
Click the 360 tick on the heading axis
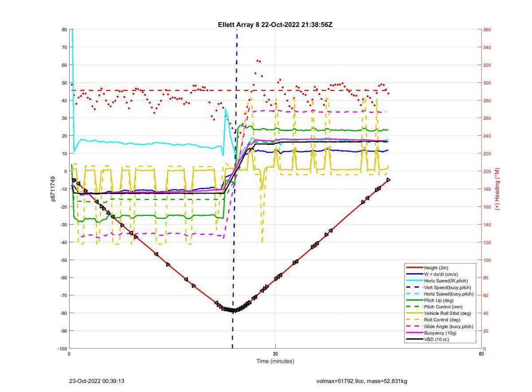pyautogui.click(x=487, y=30)
